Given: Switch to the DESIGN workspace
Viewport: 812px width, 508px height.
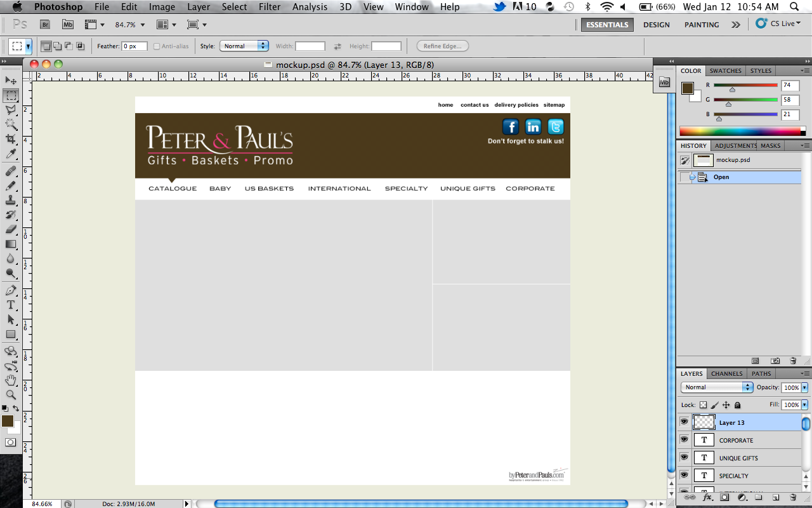Looking at the screenshot, I should tap(656, 25).
